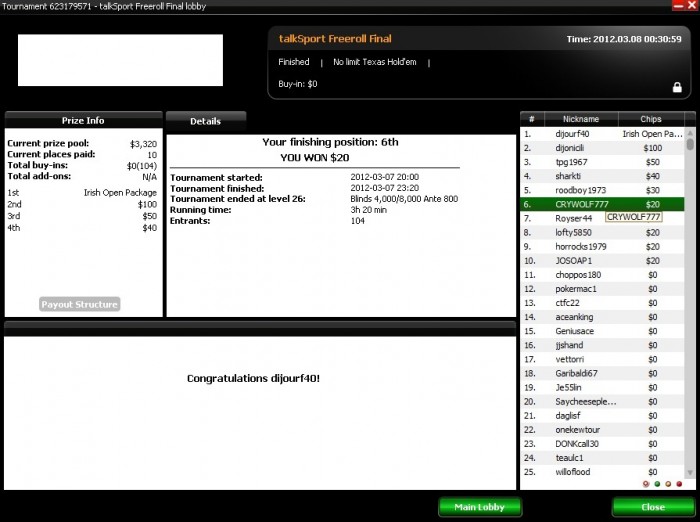Click the 'No limit Texas Hold'em' label
The height and width of the screenshot is (522, 700).
click(375, 62)
